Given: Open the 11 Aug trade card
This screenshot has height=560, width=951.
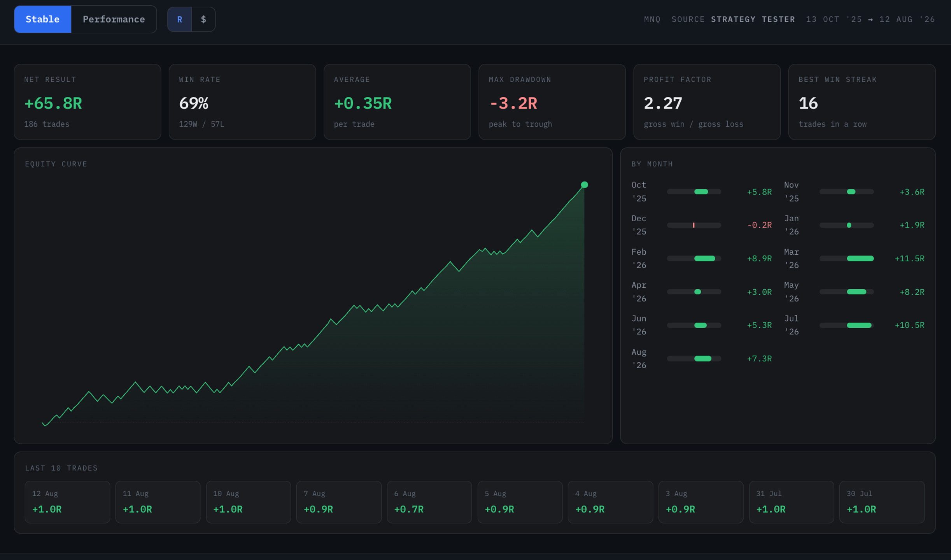Looking at the screenshot, I should tap(158, 502).
